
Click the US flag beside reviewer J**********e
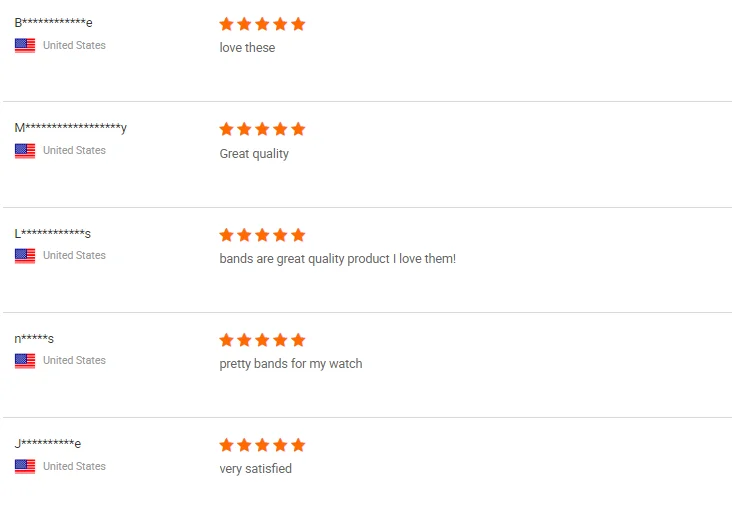[x=25, y=466]
